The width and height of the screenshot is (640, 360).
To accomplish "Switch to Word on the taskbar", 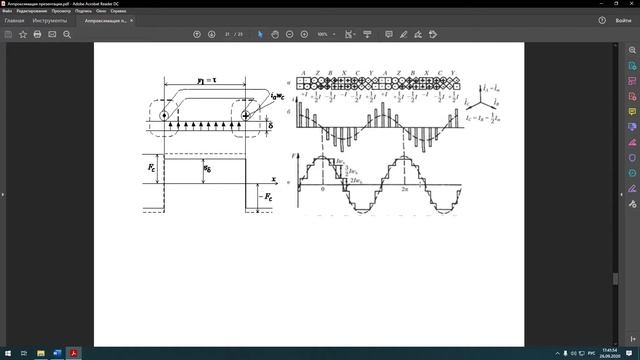I will pyautogui.click(x=57, y=353).
